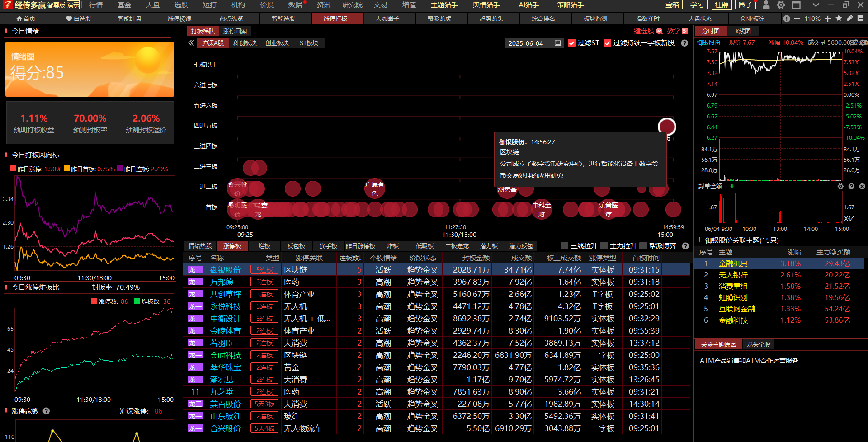Select stock 山东玻纤 in table
This screenshot has width=868, height=442.
point(226,416)
